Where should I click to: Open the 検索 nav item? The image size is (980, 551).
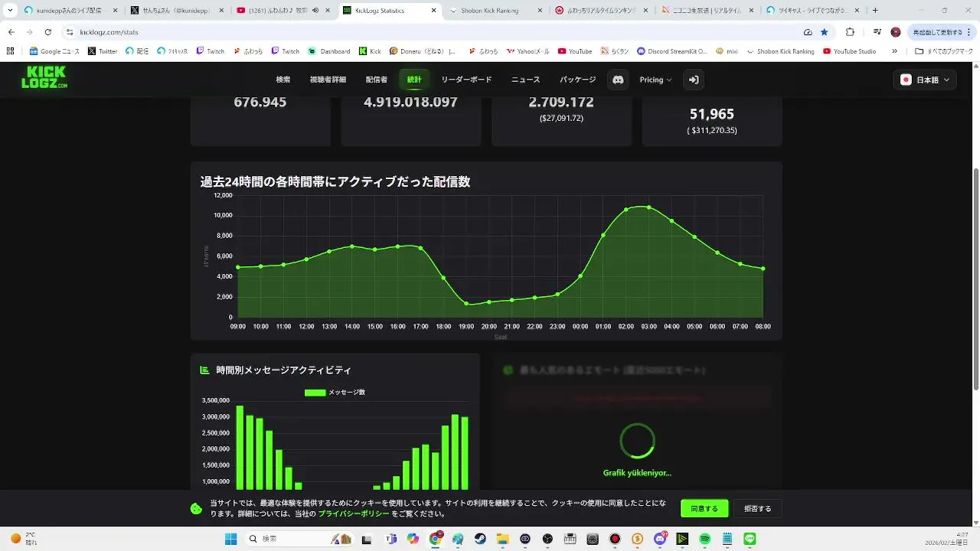(283, 80)
